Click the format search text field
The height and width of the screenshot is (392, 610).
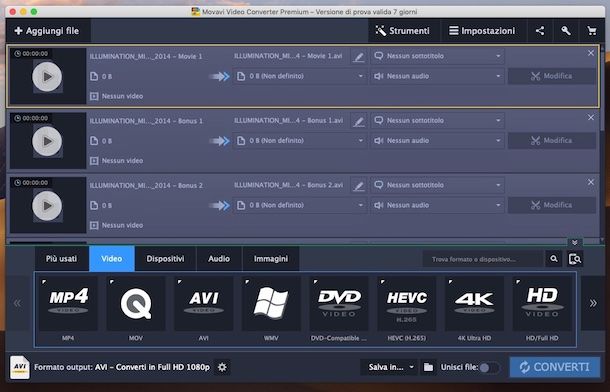(x=483, y=259)
